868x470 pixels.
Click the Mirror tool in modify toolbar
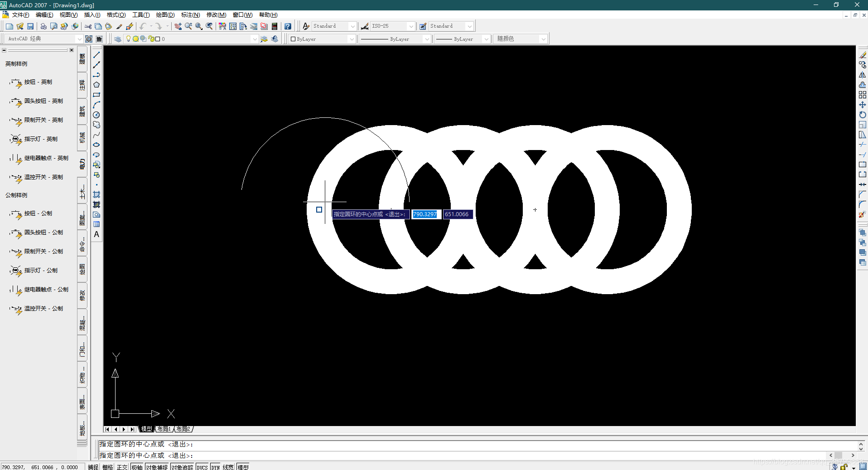pos(863,75)
